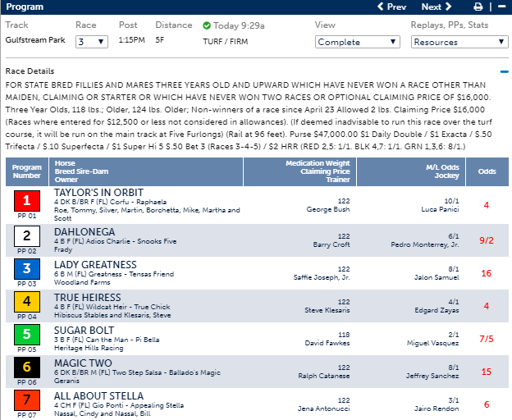Open the Race number dropdown
512x420 pixels.
pos(90,41)
